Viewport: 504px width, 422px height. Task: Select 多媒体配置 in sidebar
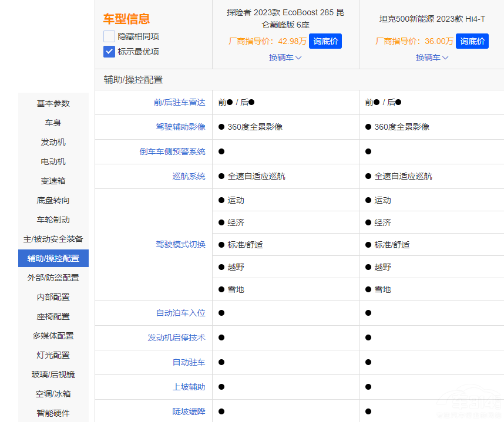tap(53, 336)
